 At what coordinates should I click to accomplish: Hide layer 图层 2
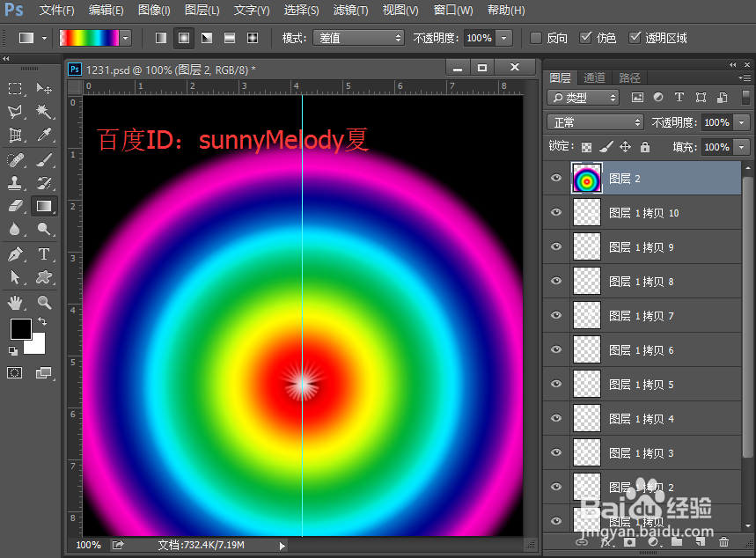tap(556, 178)
